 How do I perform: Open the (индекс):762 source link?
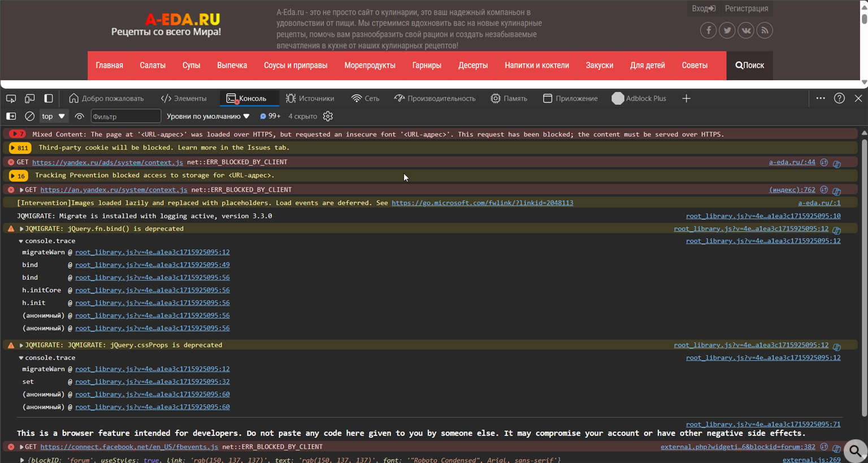[x=792, y=190]
